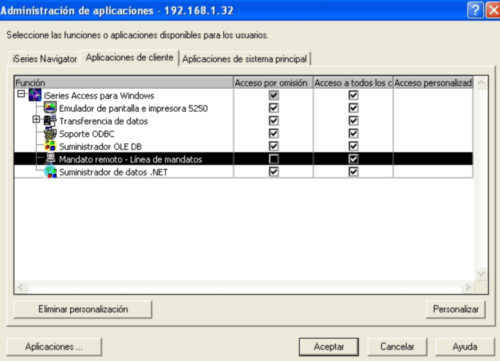Click the vertical scrollbar up arrow
Screen dimensions: 500x361
[x=481, y=83]
